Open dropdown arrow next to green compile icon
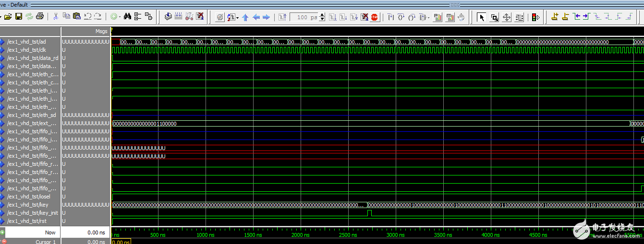 tap(120, 17)
